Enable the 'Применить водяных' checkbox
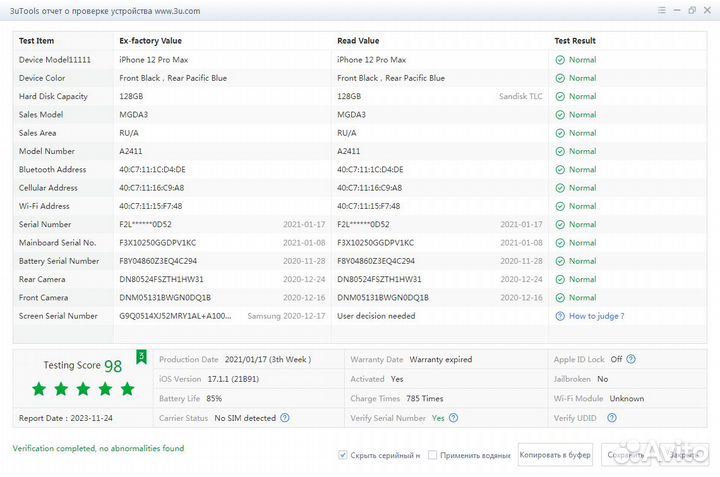 (x=432, y=455)
